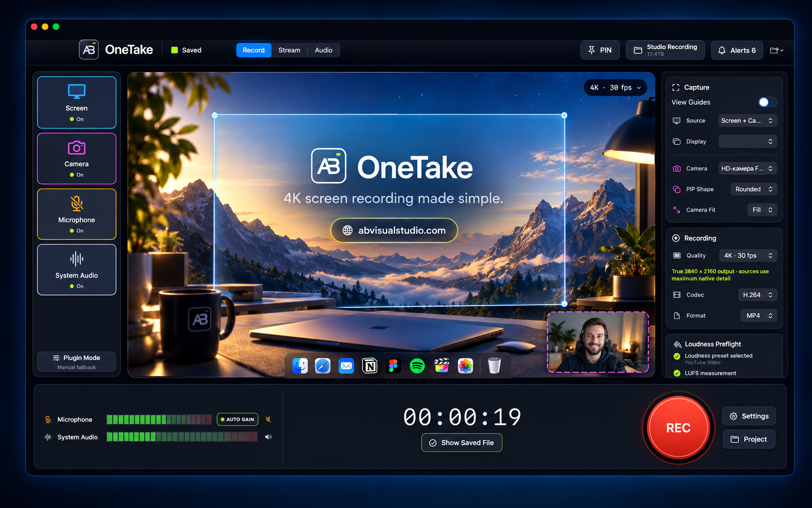Open Finder from the dock
812x508 pixels.
point(300,366)
